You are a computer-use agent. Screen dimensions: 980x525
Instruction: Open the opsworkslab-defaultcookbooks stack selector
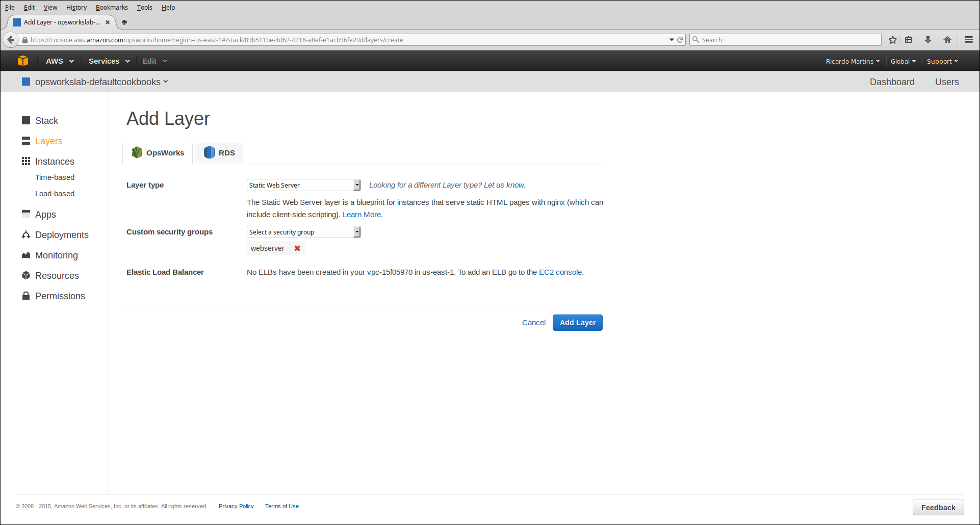100,82
